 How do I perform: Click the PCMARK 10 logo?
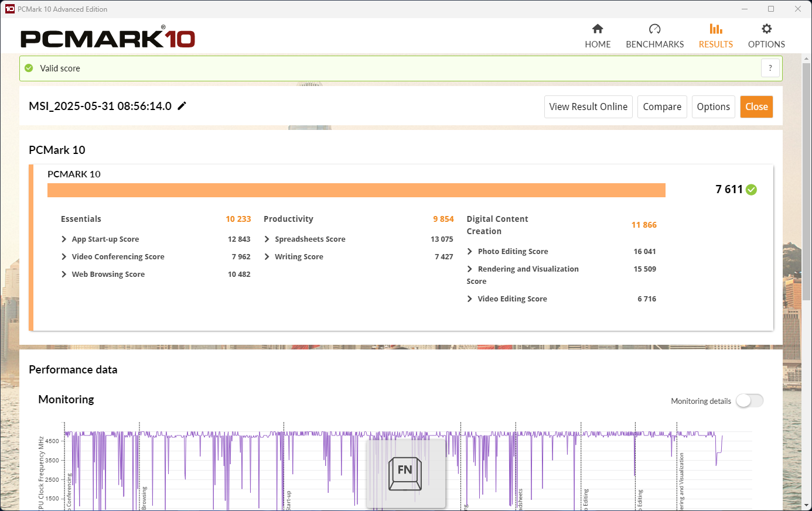point(108,37)
